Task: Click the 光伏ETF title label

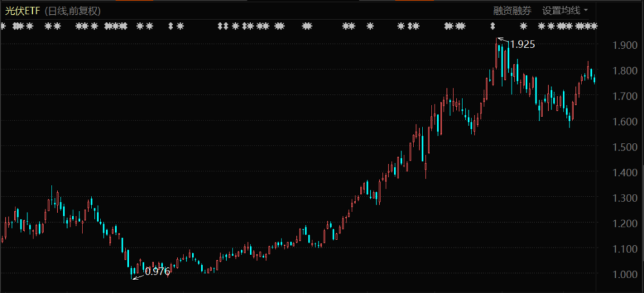Action: 23,11
